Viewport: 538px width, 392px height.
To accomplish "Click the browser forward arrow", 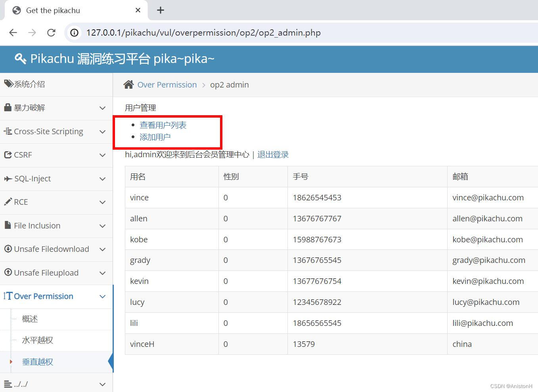I will click(32, 32).
